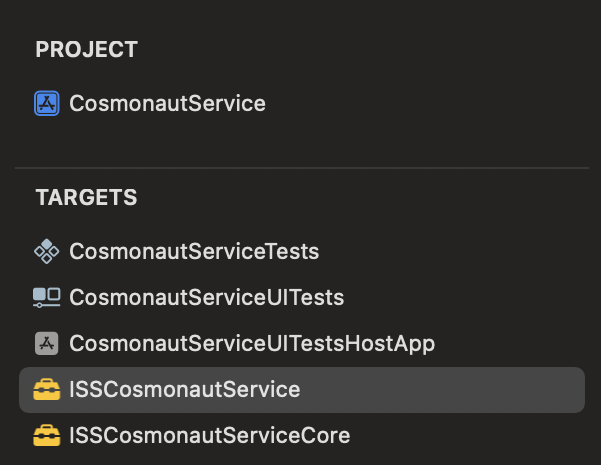Viewport: 601px width, 465px height.
Task: Click the ISSCosmonautServiceCore framework toolbox icon
Action: [47, 435]
